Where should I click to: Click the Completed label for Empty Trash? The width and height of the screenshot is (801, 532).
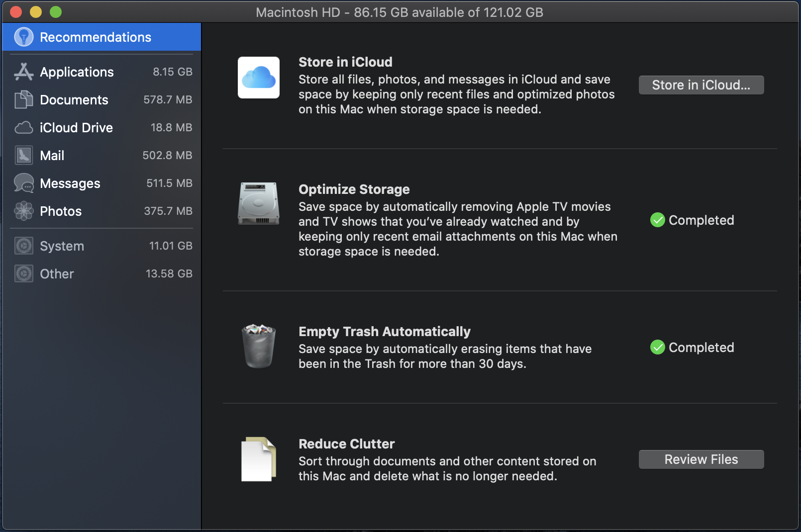point(701,348)
